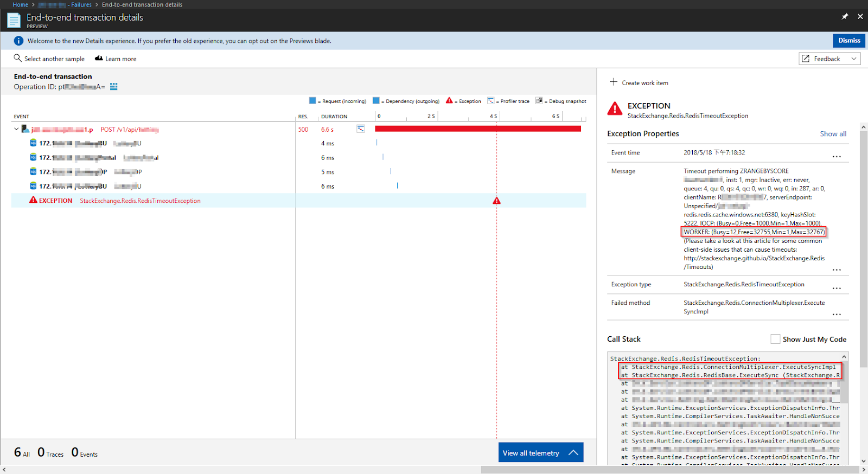
Task: Dismiss the welcome banner
Action: (x=849, y=41)
